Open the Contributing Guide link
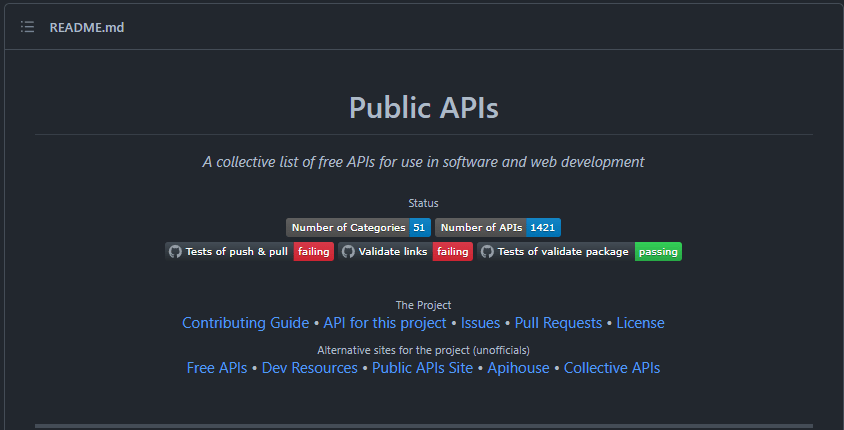The image size is (844, 430). (245, 323)
